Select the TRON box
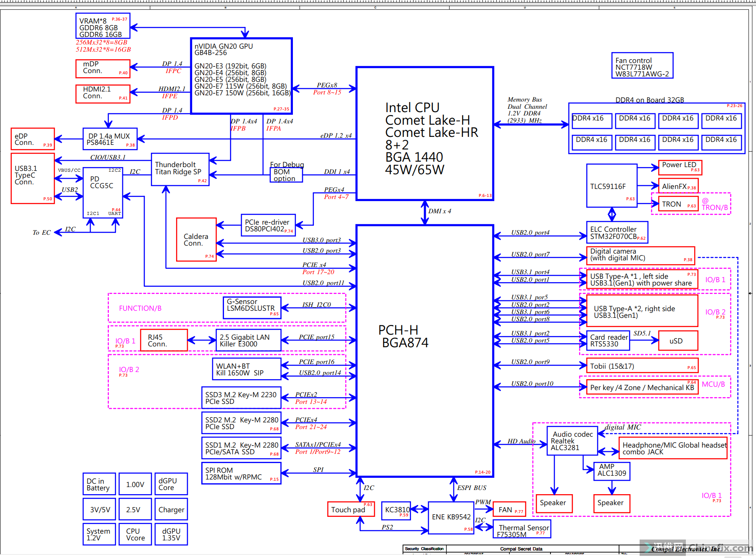Screen dimensions: 756x558 tap(678, 204)
